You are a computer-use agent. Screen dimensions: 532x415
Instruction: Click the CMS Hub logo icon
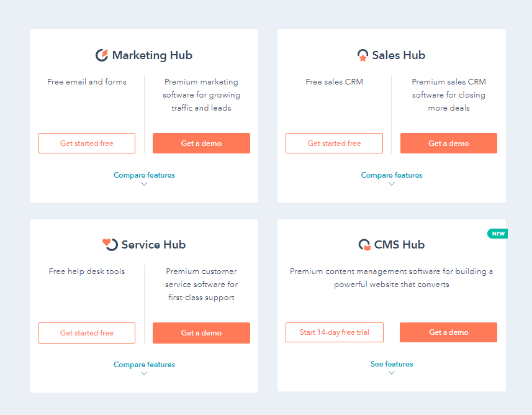point(364,245)
